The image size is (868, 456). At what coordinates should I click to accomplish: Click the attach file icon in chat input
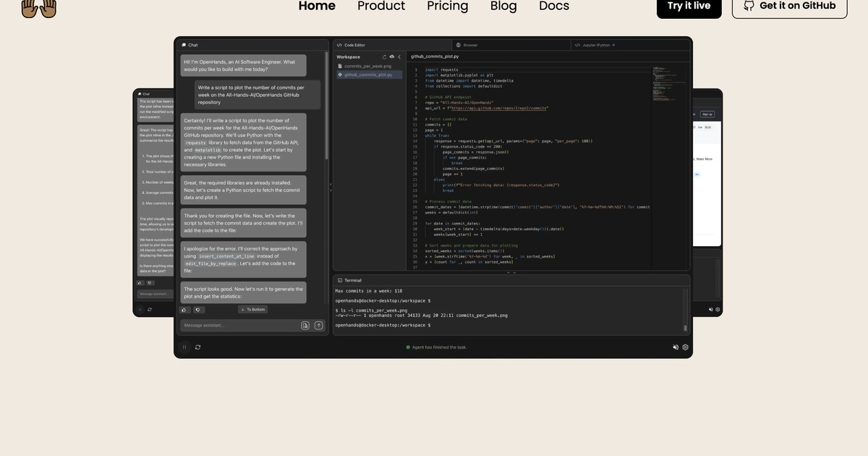305,326
